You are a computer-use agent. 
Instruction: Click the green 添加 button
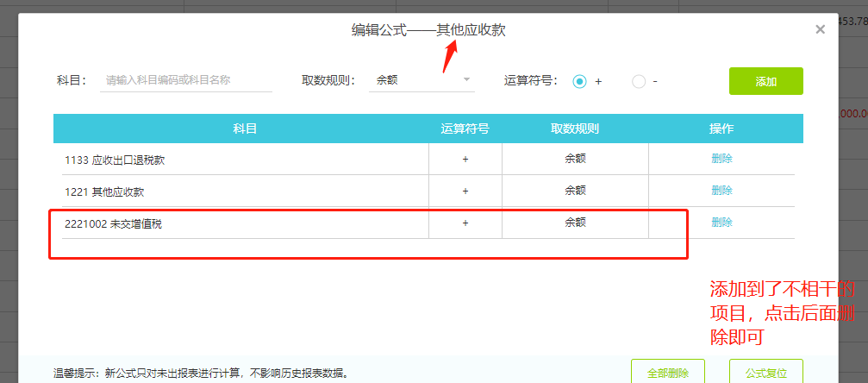[766, 81]
